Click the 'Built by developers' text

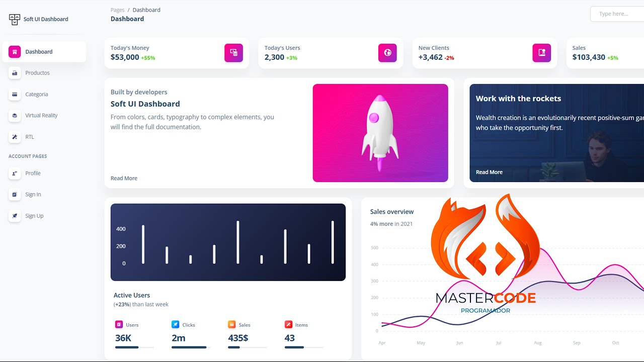point(139,92)
